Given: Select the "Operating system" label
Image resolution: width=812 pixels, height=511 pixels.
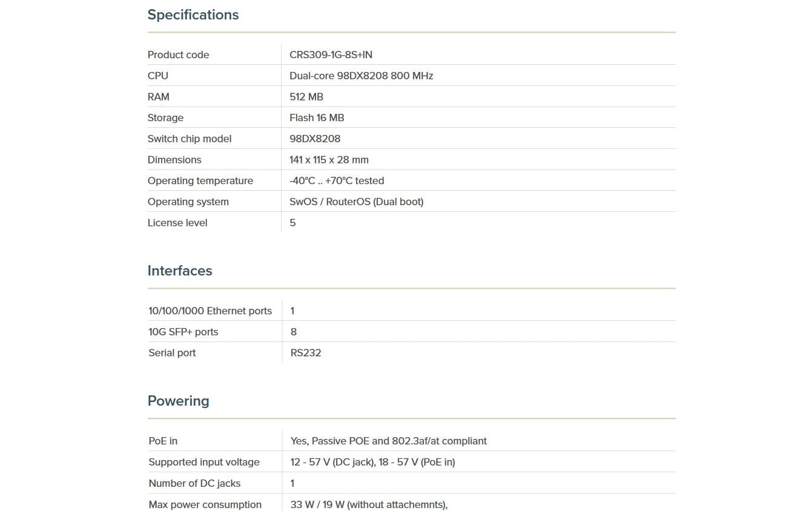Looking at the screenshot, I should (188, 202).
